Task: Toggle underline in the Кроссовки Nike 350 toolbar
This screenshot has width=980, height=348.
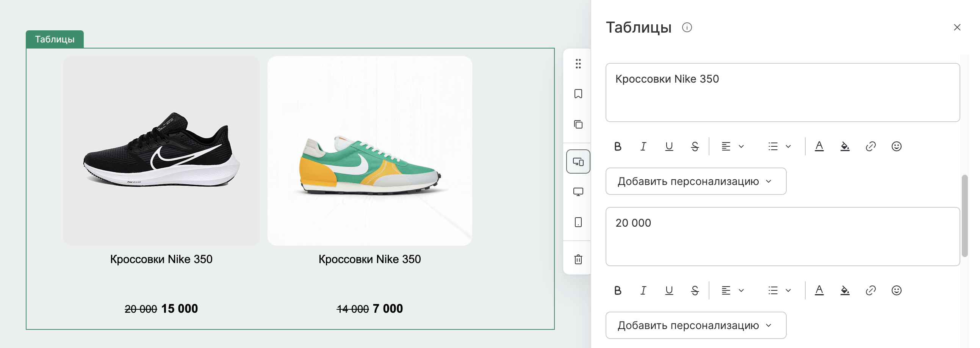Action: [x=669, y=147]
